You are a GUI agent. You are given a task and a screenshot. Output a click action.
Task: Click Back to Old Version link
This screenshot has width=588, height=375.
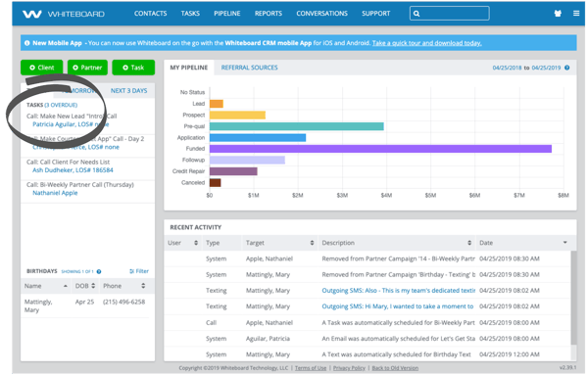(395, 368)
